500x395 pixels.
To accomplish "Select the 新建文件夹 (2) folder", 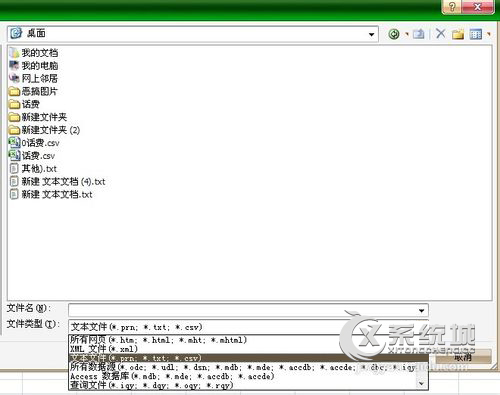I will [x=45, y=130].
